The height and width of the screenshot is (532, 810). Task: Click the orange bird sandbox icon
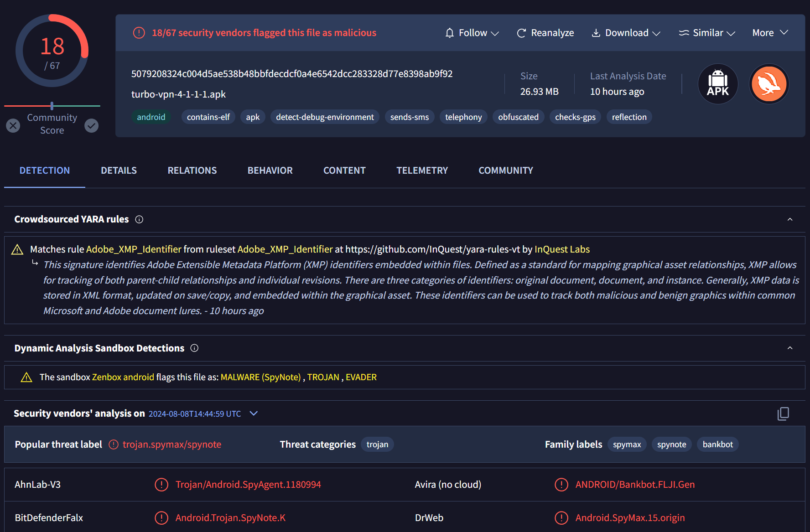click(x=769, y=84)
